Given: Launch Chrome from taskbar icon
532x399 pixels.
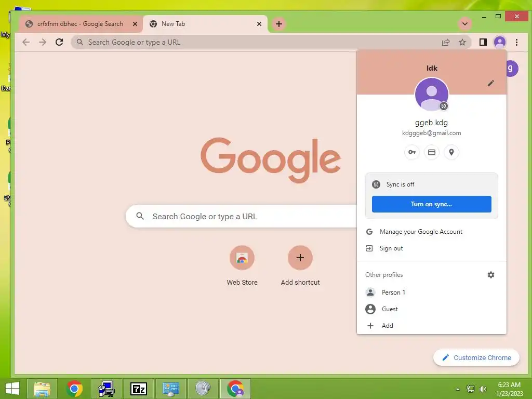Looking at the screenshot, I should click(74, 389).
